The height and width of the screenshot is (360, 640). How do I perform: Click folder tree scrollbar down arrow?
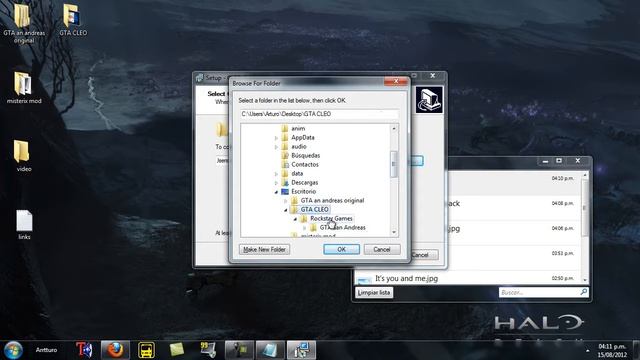(x=394, y=232)
